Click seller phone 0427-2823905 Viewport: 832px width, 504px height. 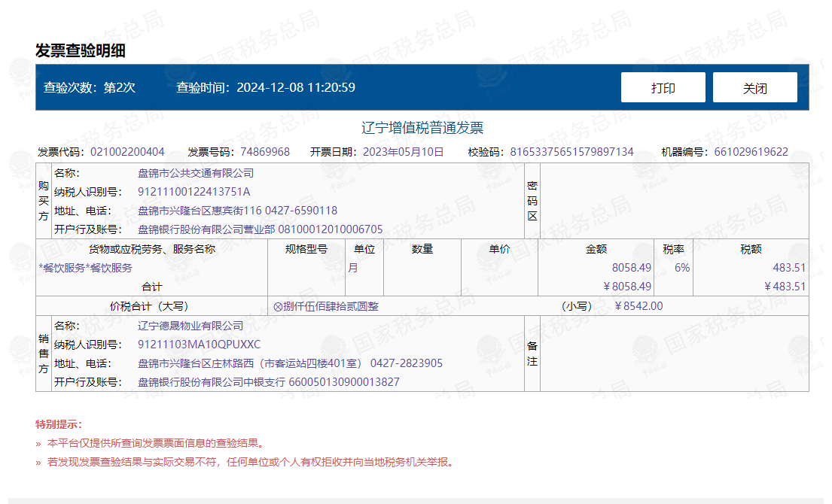(407, 363)
